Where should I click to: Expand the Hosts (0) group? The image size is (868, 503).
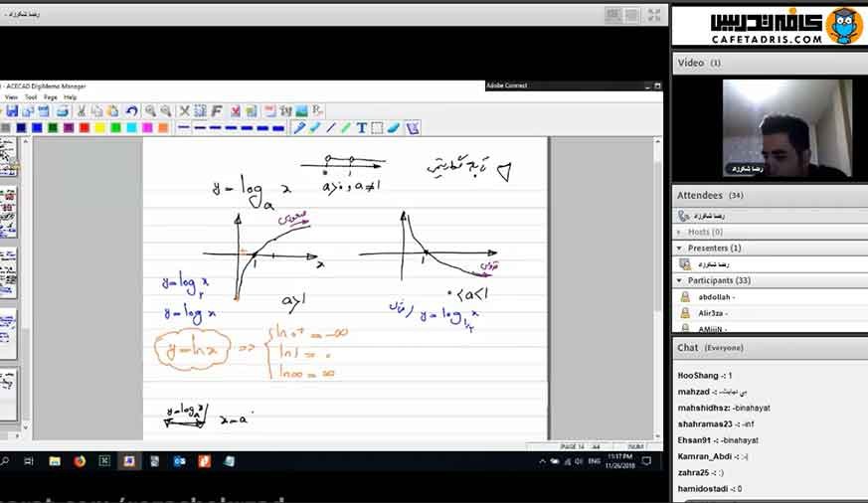tap(679, 233)
